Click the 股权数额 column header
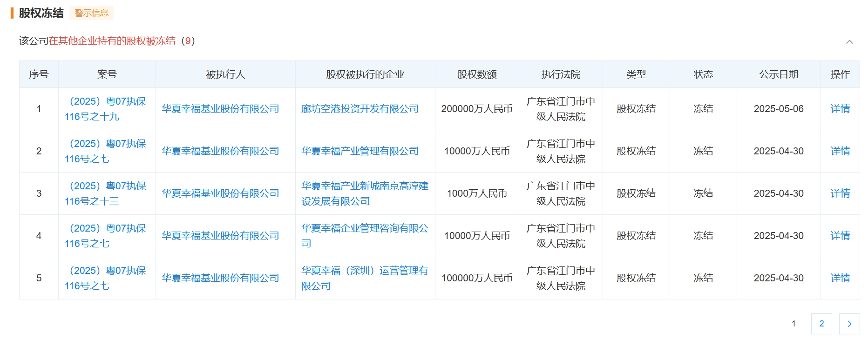Image resolution: width=868 pixels, height=339 pixels. (x=477, y=74)
